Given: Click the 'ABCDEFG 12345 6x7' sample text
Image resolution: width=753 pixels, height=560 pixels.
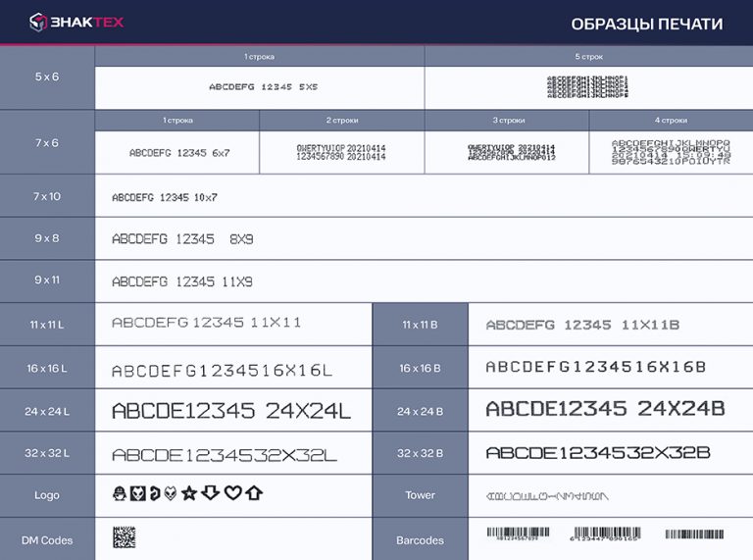Looking at the screenshot, I should pyautogui.click(x=179, y=153).
